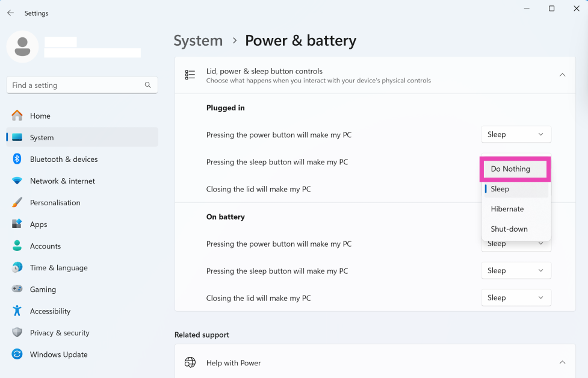This screenshot has height=378, width=588.
Task: Open on-battery sleep button action dropdown
Action: [x=516, y=271]
